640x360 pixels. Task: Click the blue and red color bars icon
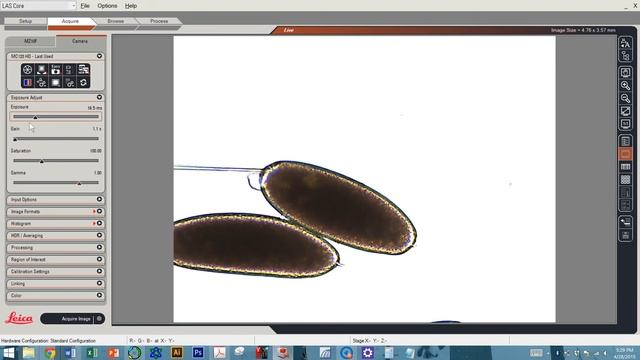point(27,82)
